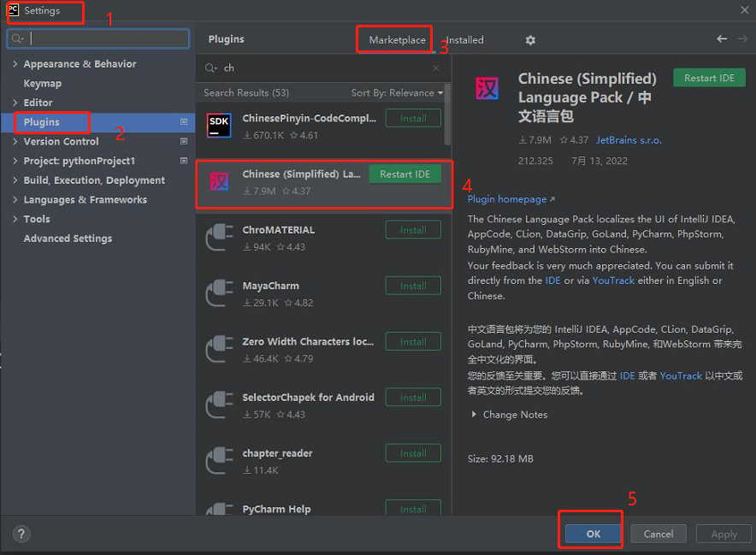Image resolution: width=756 pixels, height=555 pixels.
Task: Select the PyCharm Help plugin name
Action: tap(276, 509)
